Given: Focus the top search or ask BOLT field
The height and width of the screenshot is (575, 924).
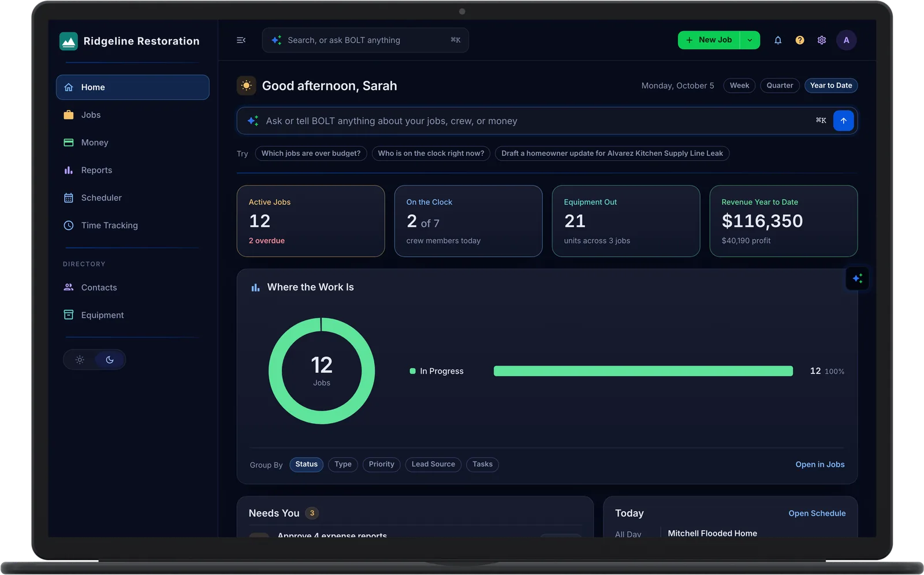Looking at the screenshot, I should (x=366, y=40).
